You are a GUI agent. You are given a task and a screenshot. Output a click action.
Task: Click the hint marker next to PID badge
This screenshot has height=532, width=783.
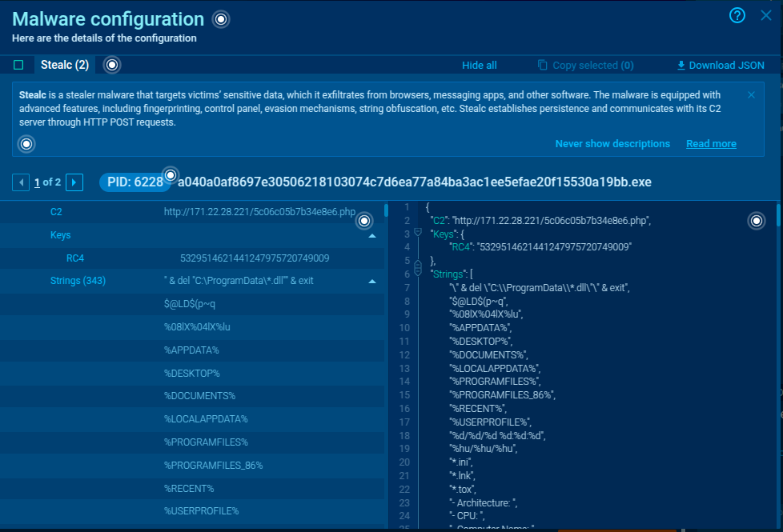point(170,175)
